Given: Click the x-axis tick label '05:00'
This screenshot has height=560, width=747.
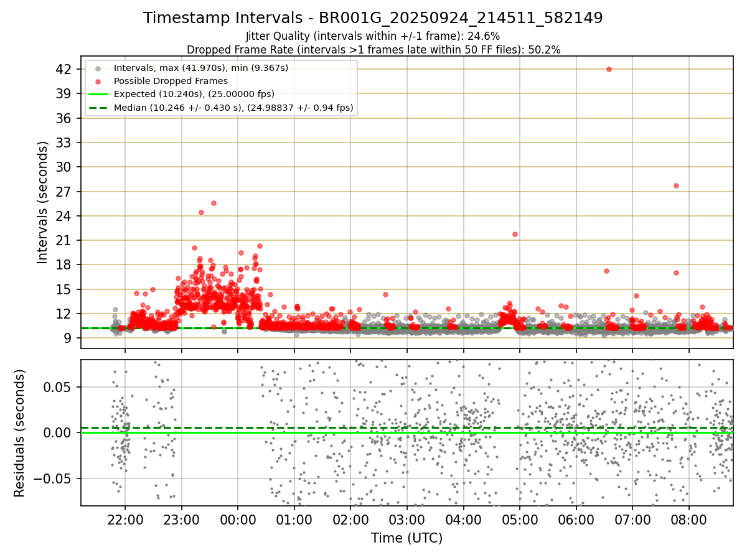Looking at the screenshot, I should [520, 520].
